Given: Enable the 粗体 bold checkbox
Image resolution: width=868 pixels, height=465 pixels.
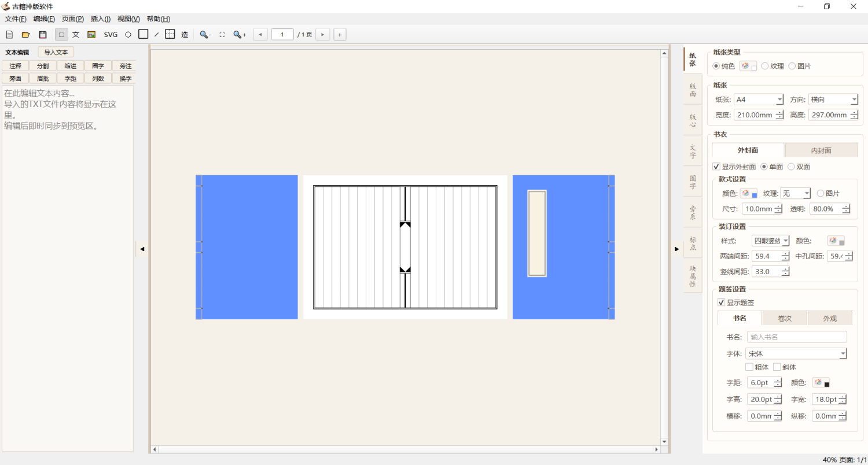Looking at the screenshot, I should tap(749, 367).
